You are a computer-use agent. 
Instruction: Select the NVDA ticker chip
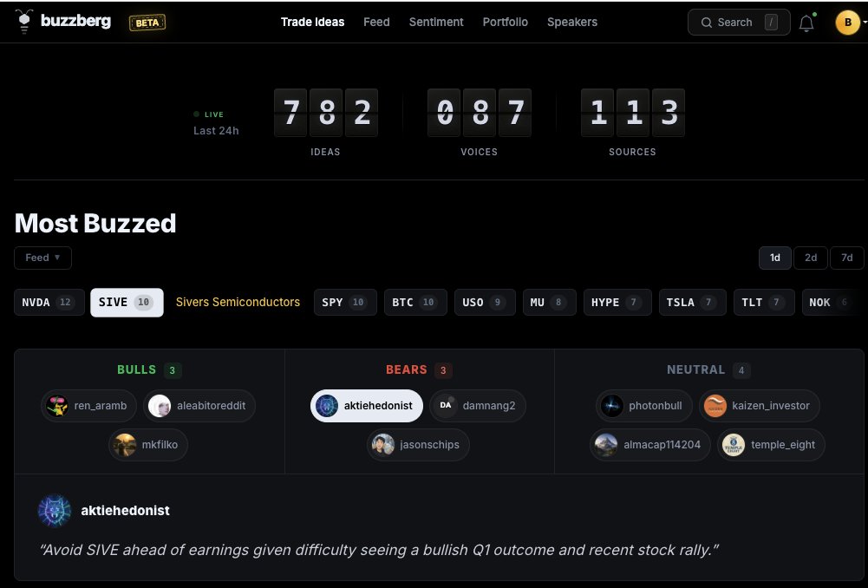(x=49, y=303)
